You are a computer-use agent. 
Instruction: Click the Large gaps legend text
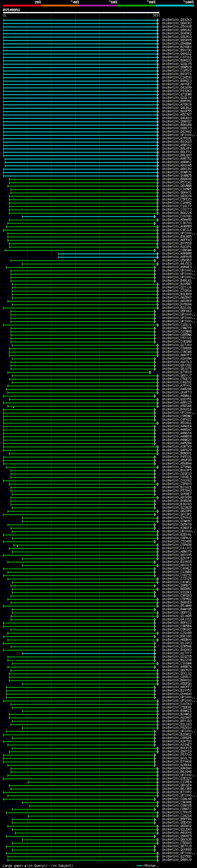coord(38,866)
